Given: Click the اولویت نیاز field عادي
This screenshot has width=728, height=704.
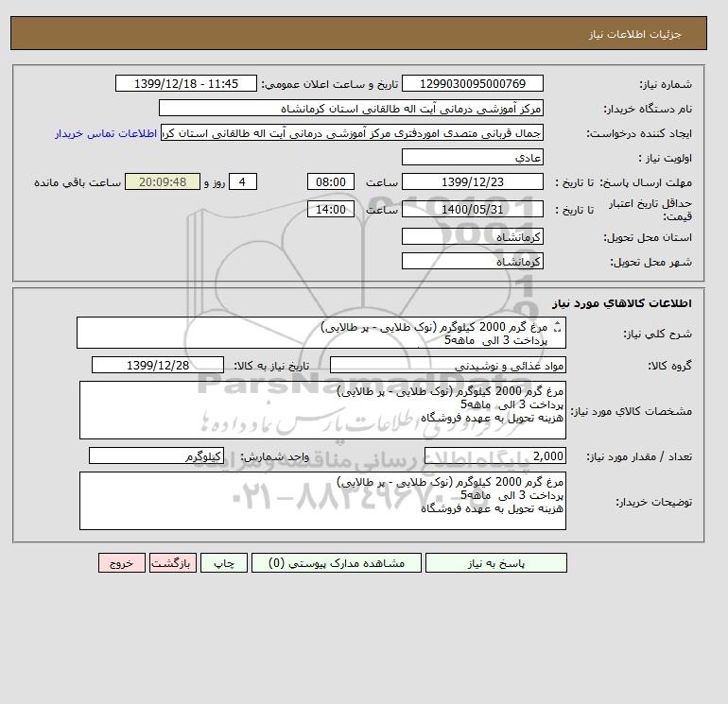Looking at the screenshot, I should (472, 157).
